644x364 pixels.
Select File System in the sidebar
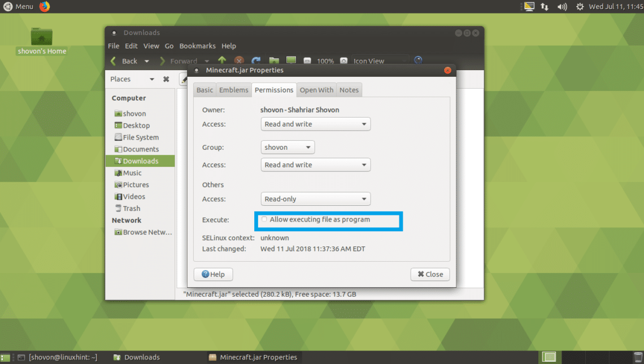click(141, 137)
